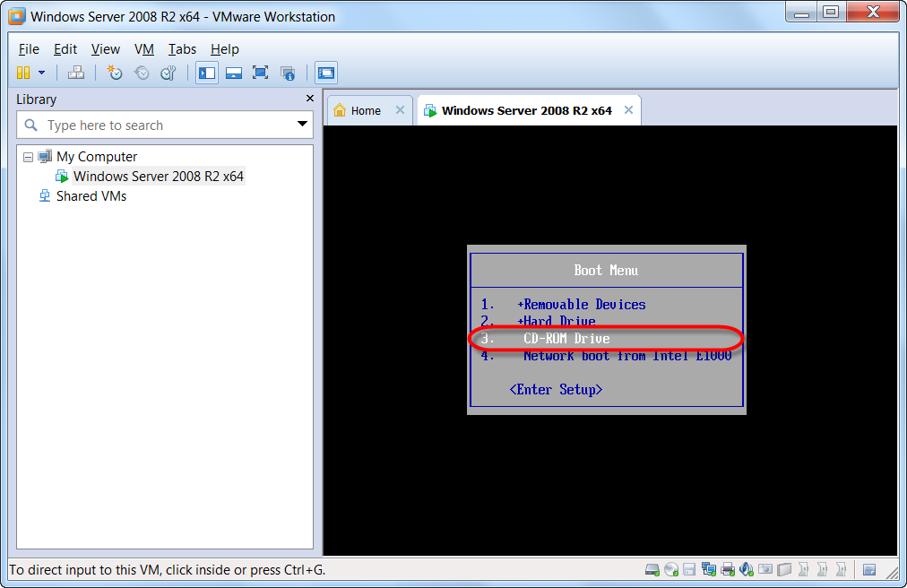Revert virtual machine to previous snapshot
907x588 pixels.
[142, 73]
